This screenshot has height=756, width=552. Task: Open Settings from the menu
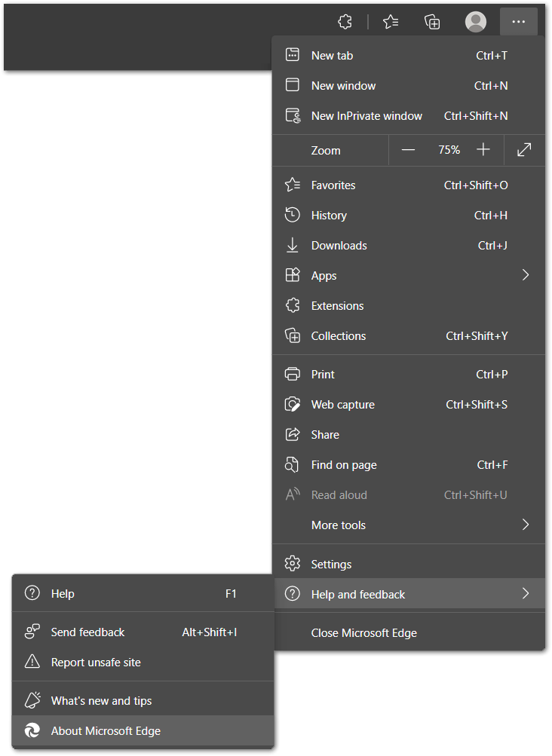409,564
